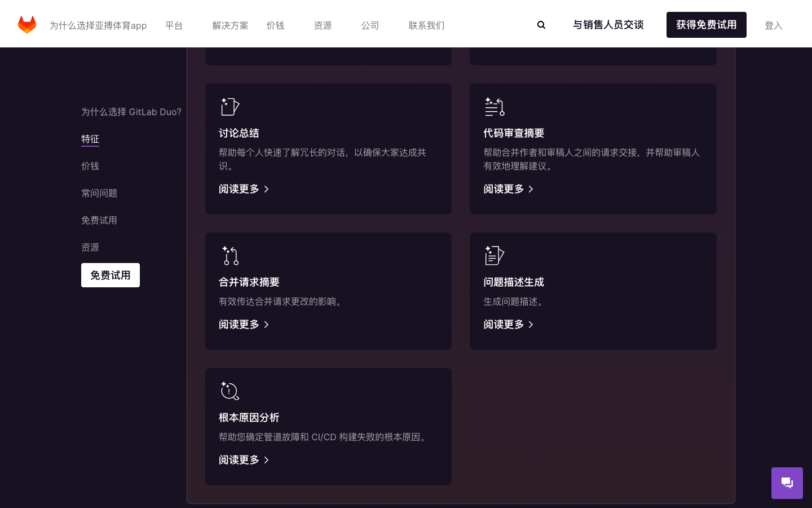This screenshot has height=508, width=812.
Task: Open the 资源 dropdown menu
Action: click(323, 25)
